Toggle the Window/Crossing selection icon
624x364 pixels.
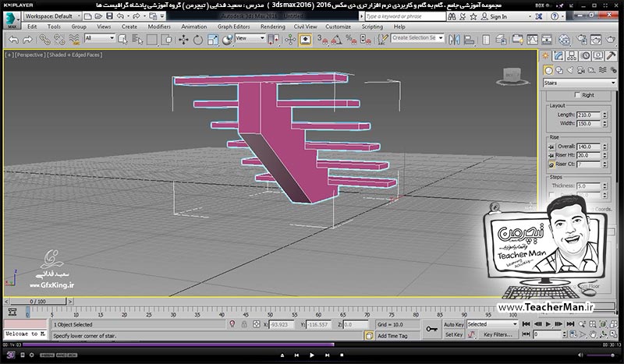[168, 40]
